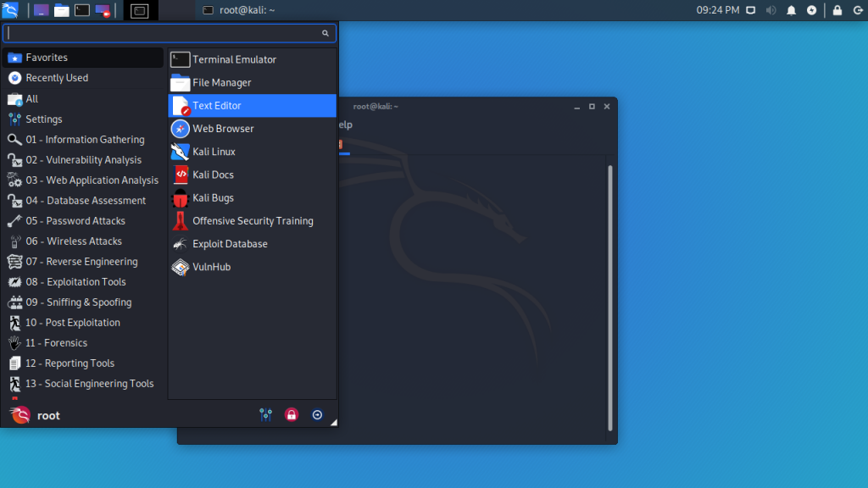Select 03 - Web Application Analysis
Image resolution: width=868 pixels, height=488 pixels.
pyautogui.click(x=83, y=180)
